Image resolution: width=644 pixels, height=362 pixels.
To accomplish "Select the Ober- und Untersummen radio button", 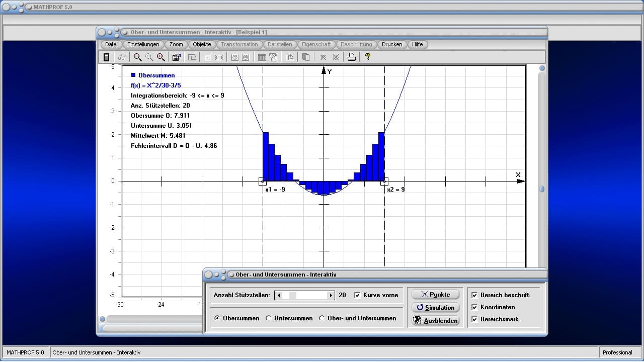I will (x=322, y=318).
